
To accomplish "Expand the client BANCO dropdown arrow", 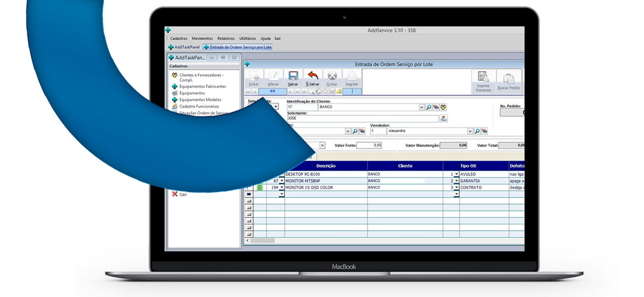I will coord(422,107).
